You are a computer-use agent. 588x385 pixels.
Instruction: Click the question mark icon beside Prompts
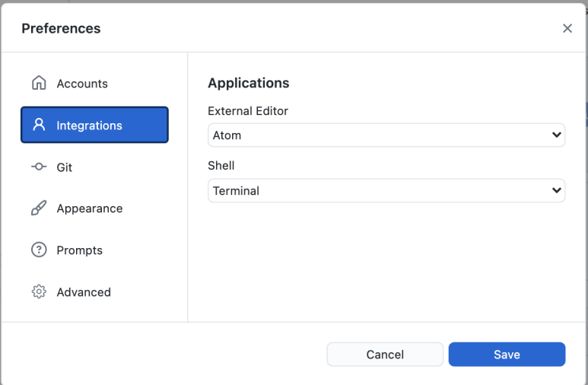39,250
